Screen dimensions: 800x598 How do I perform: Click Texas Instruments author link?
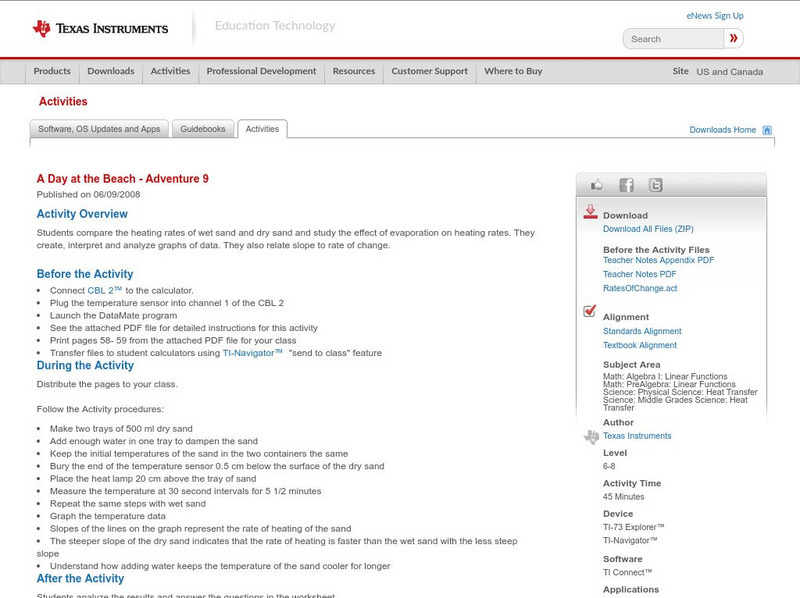[x=637, y=436]
